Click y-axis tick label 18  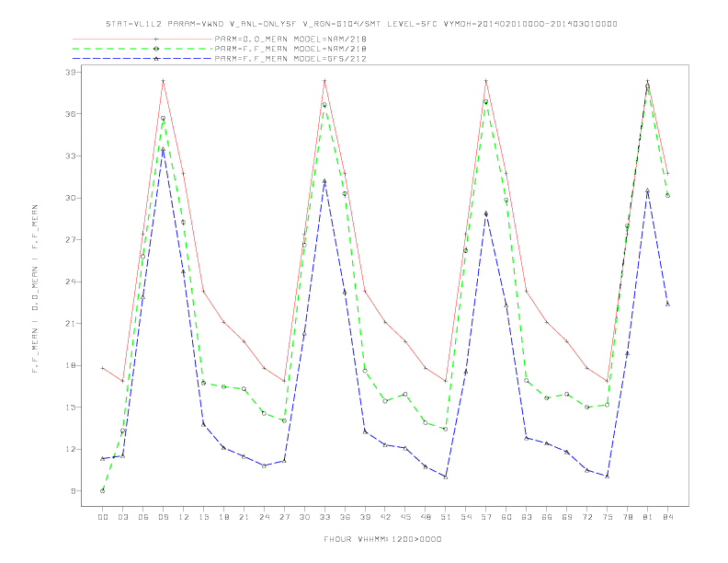coord(70,365)
